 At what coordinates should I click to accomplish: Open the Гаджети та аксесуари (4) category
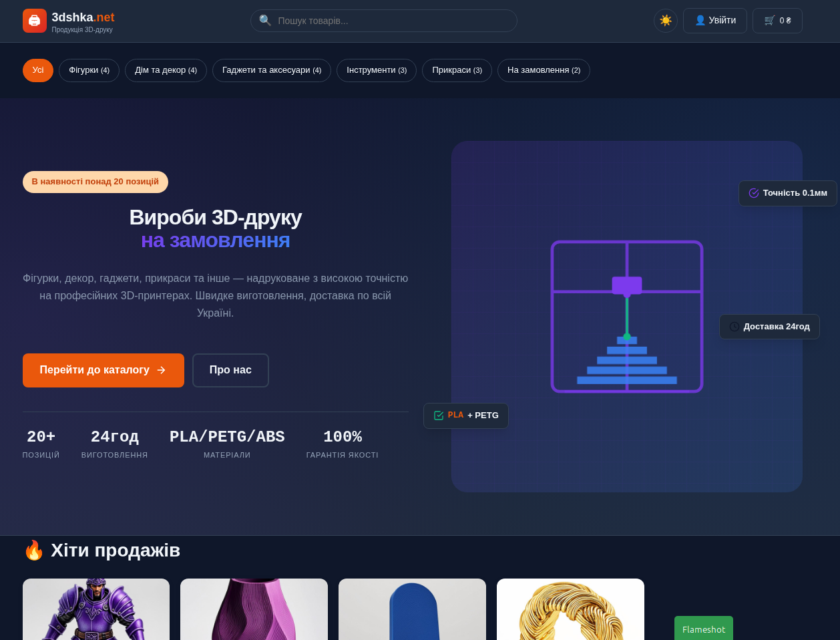coord(272,70)
